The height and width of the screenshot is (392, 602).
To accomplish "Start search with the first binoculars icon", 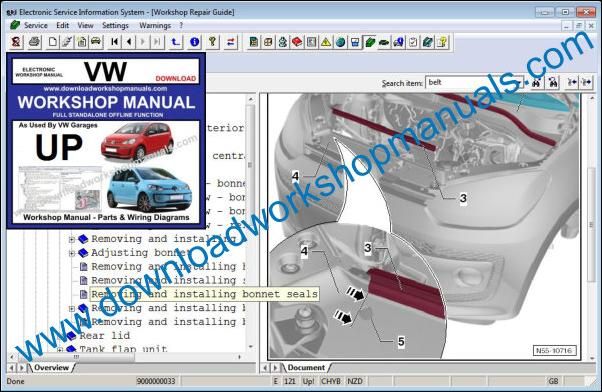I will [x=536, y=82].
